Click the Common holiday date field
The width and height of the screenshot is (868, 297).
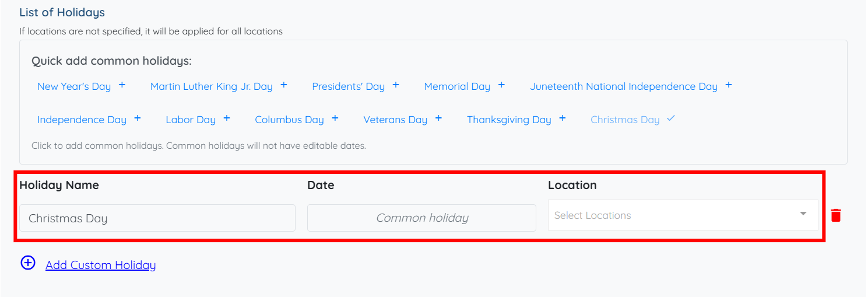pyautogui.click(x=421, y=218)
